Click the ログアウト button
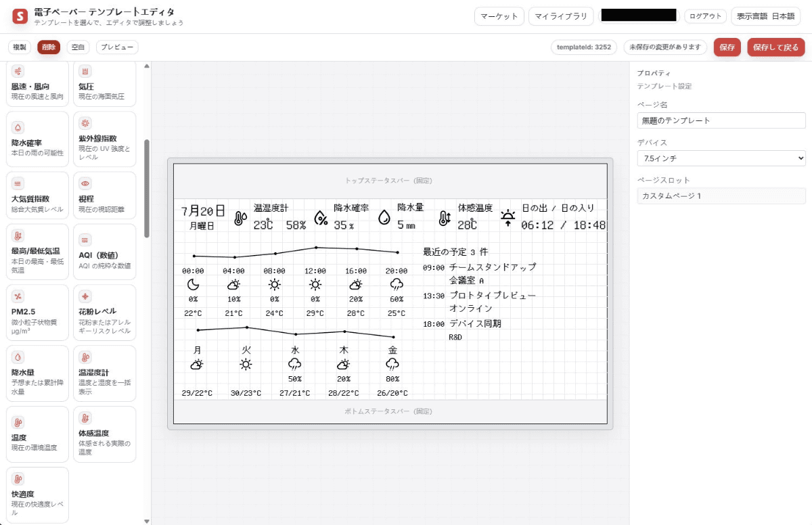 (706, 16)
